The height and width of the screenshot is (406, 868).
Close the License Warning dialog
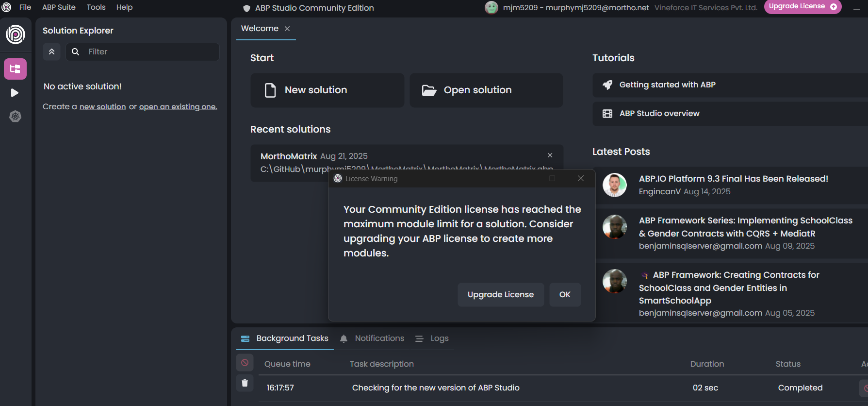[x=581, y=178]
